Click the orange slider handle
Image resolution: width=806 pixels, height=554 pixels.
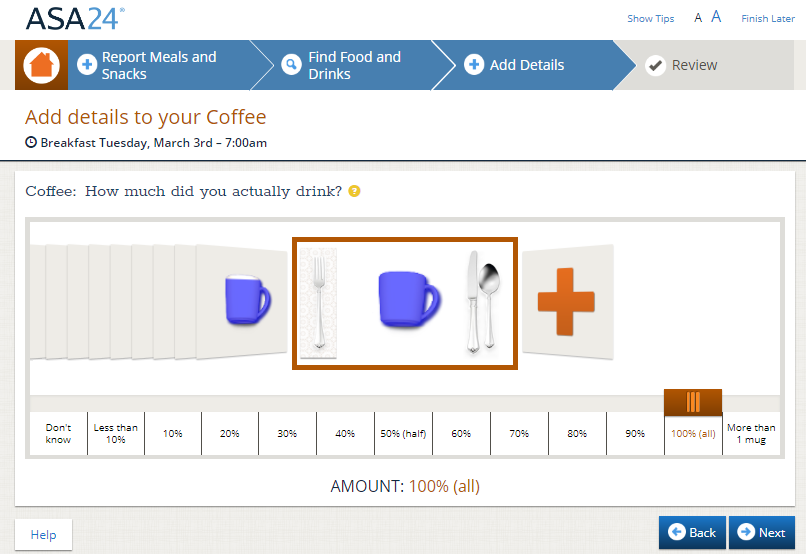[x=693, y=402]
